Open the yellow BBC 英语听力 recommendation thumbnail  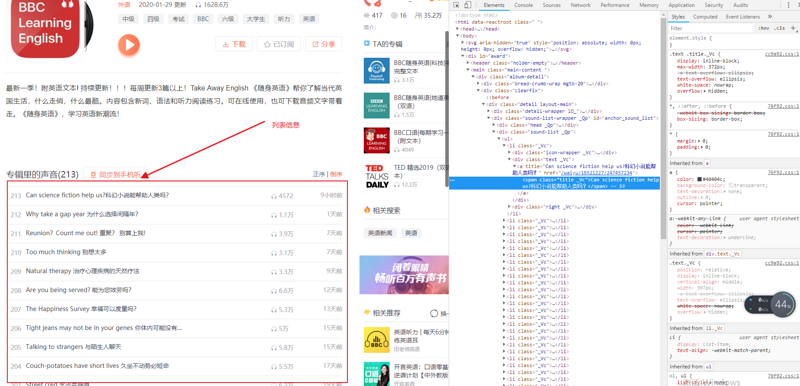(377, 340)
